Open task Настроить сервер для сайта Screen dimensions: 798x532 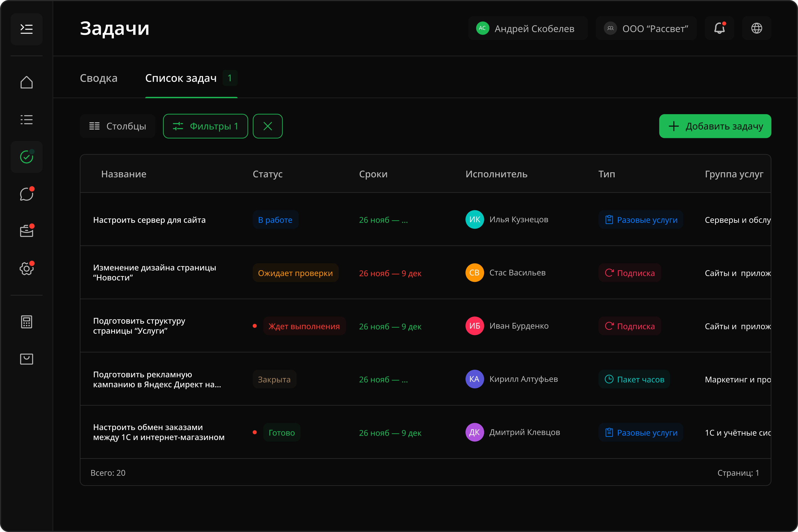pyautogui.click(x=149, y=220)
